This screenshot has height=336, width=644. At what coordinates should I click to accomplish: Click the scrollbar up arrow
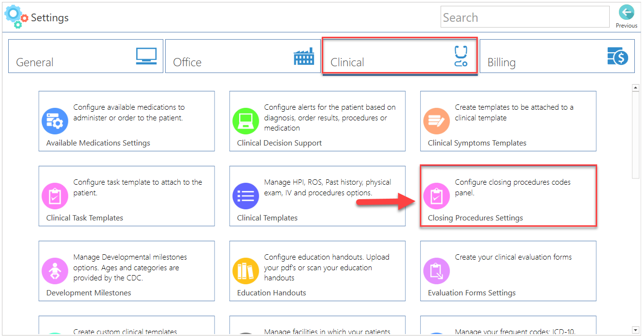(x=636, y=88)
